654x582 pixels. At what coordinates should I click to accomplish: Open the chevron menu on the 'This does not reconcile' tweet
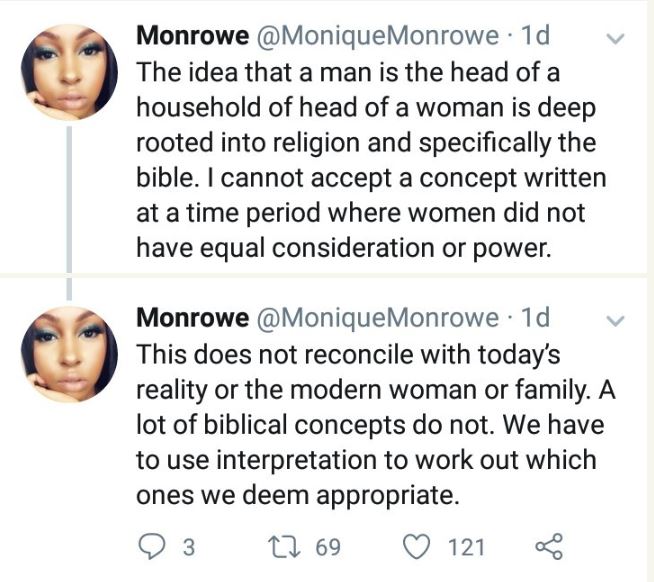[x=616, y=321]
